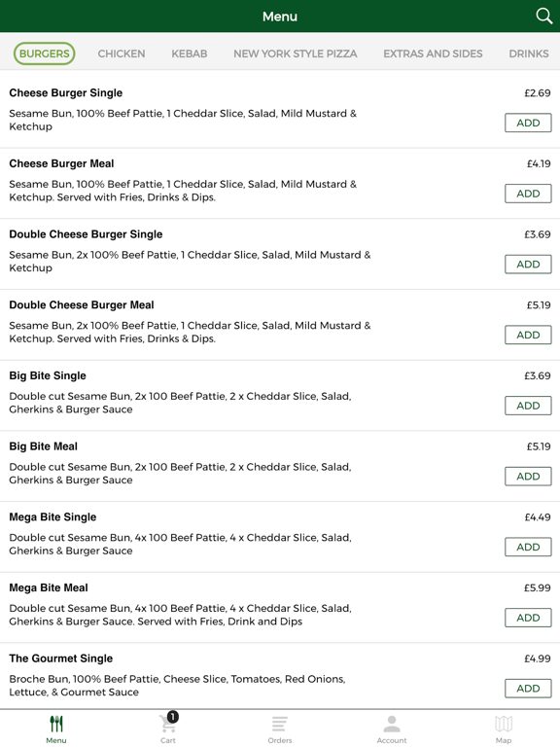Tap the Menu fork and knife icon
560x747 pixels.
tap(56, 724)
